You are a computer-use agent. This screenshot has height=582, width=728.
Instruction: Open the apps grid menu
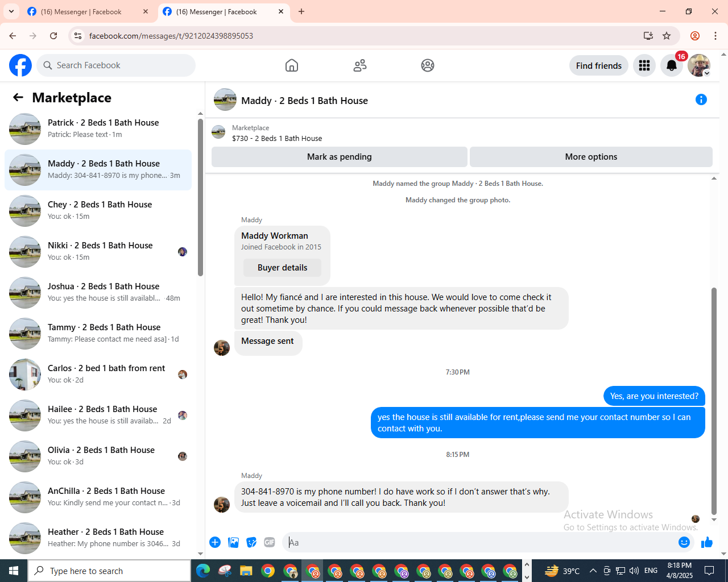644,65
